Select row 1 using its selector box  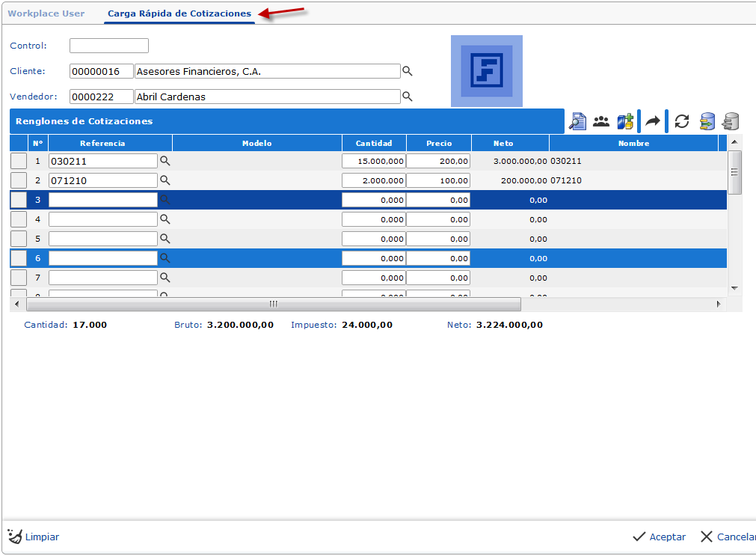tap(19, 161)
